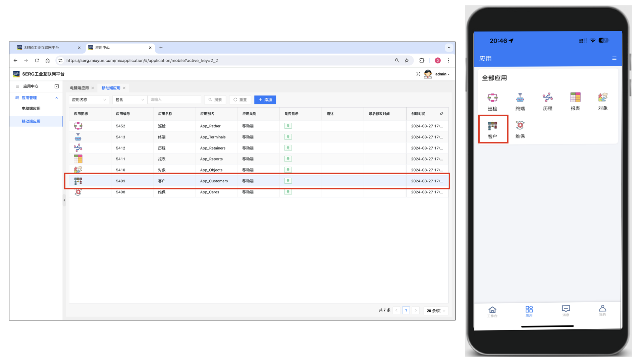Open the 应用名称 filter dropdown
Image resolution: width=644 pixels, height=362 pixels.
(89, 100)
